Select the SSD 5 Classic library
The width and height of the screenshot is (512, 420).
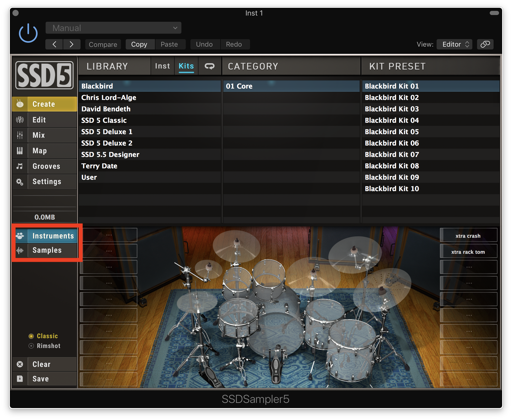(150, 120)
